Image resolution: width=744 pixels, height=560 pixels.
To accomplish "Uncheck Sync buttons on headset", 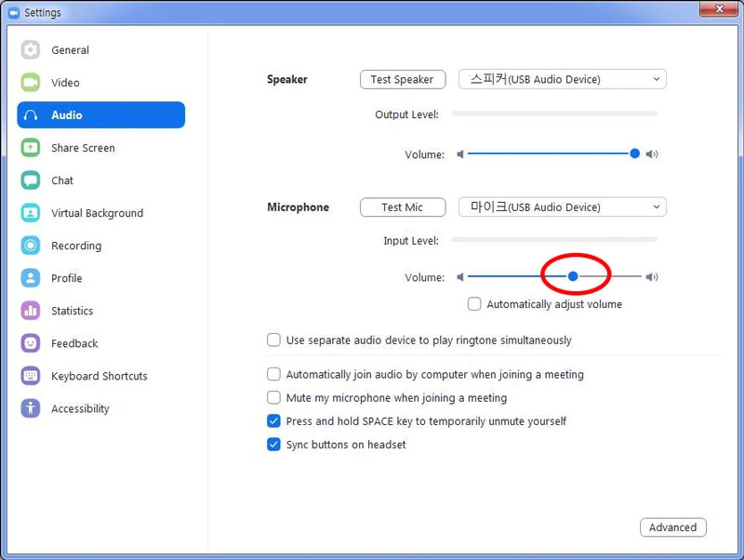I will pos(273,445).
